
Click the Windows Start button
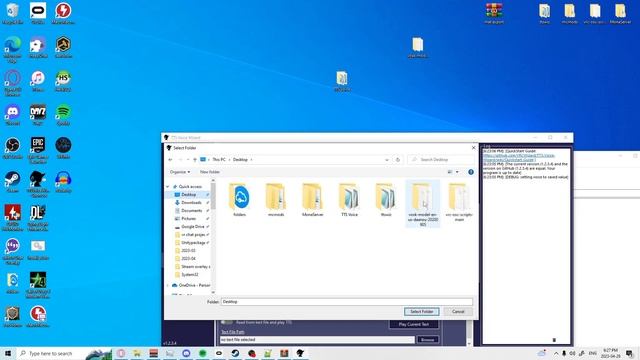pyautogui.click(x=8, y=353)
